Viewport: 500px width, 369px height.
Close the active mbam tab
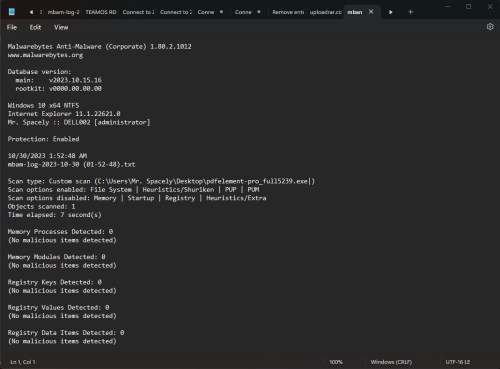[x=371, y=12]
